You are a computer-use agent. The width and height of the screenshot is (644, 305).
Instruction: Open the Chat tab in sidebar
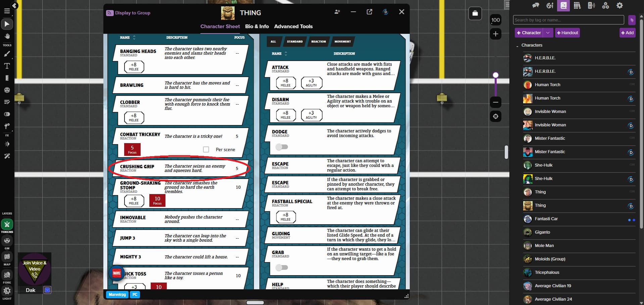[536, 5]
